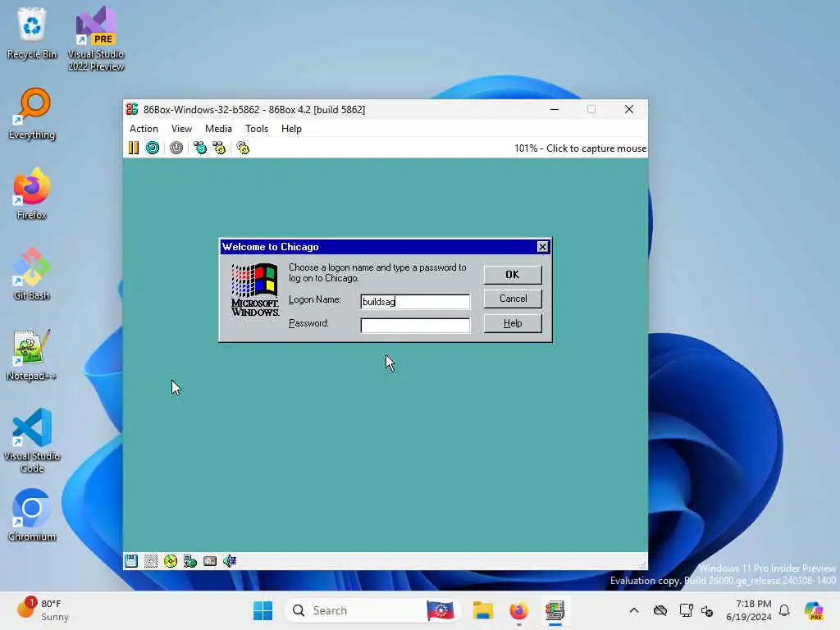Image resolution: width=840 pixels, height=630 pixels.
Task: Click the 'Click to capture mouse' status text
Action: pos(596,148)
